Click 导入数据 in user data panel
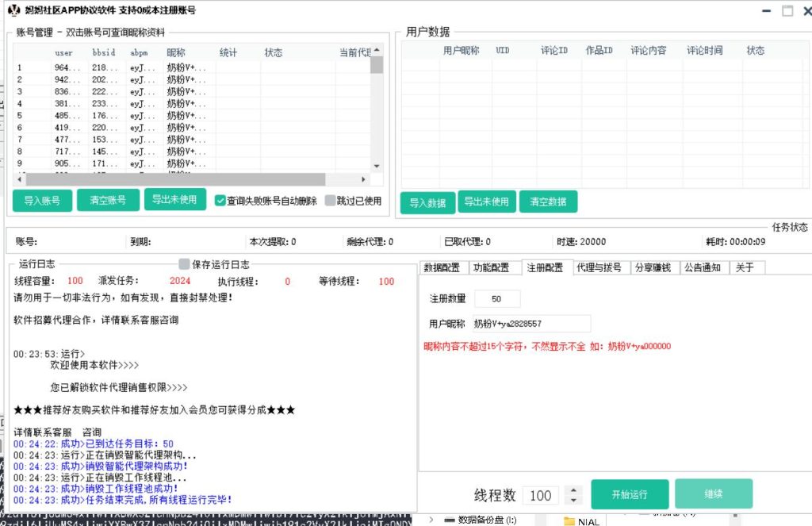Viewport: 812px width, 526px height. 427,202
